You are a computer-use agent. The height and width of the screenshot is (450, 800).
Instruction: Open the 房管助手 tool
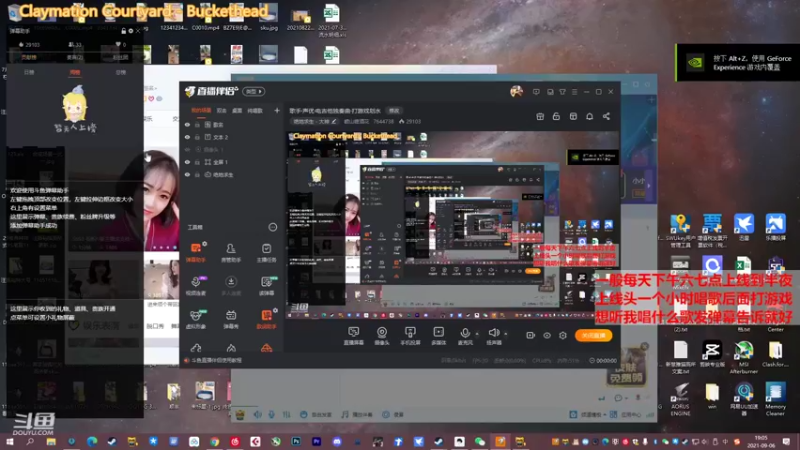coord(231,252)
